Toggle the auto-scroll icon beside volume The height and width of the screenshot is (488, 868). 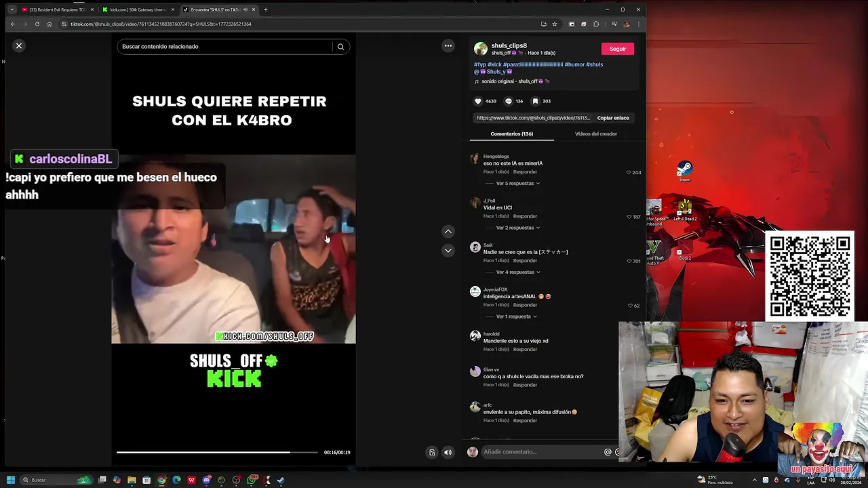pyautogui.click(x=432, y=452)
